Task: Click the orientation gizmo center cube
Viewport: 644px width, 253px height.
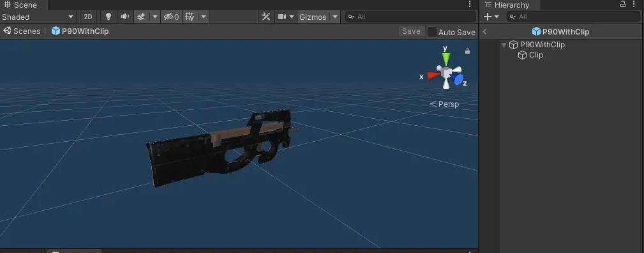Action: click(446, 73)
